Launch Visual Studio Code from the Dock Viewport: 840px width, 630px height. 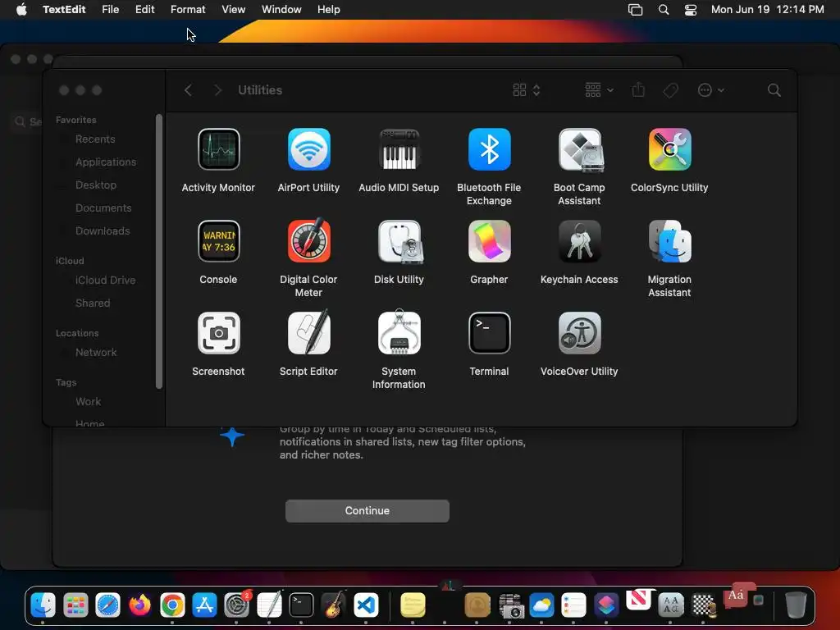pyautogui.click(x=366, y=605)
